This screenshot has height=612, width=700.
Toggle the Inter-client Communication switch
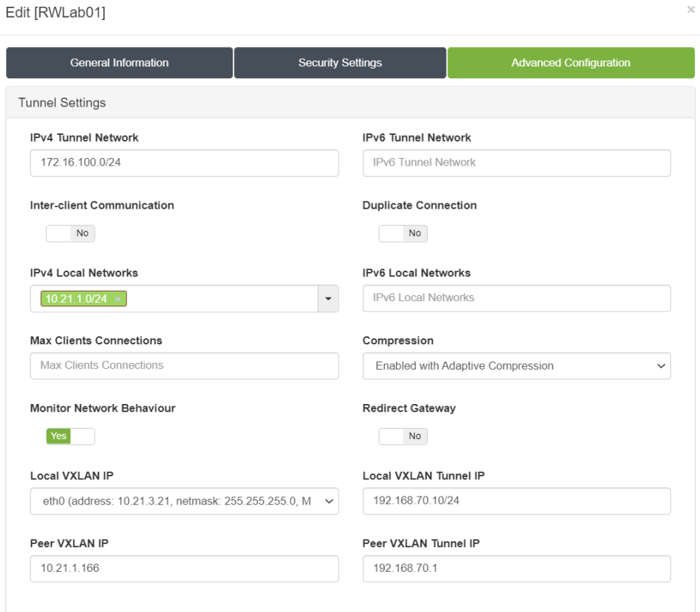[70, 233]
